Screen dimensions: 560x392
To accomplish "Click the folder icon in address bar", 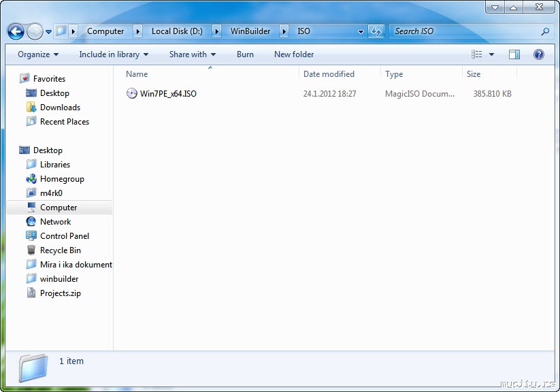I will (x=61, y=31).
